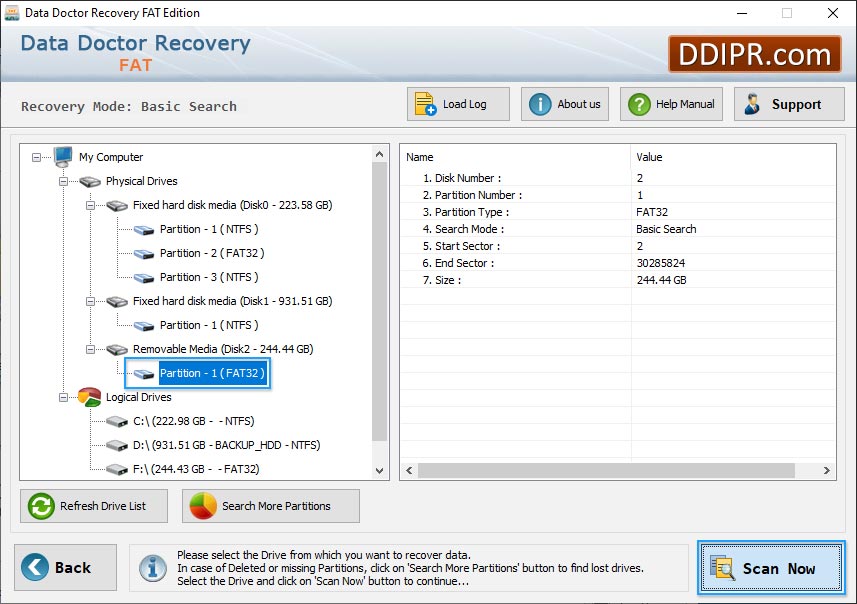Collapse the Disk0 fixed hard disk node
The height and width of the screenshot is (604, 857).
(x=91, y=206)
